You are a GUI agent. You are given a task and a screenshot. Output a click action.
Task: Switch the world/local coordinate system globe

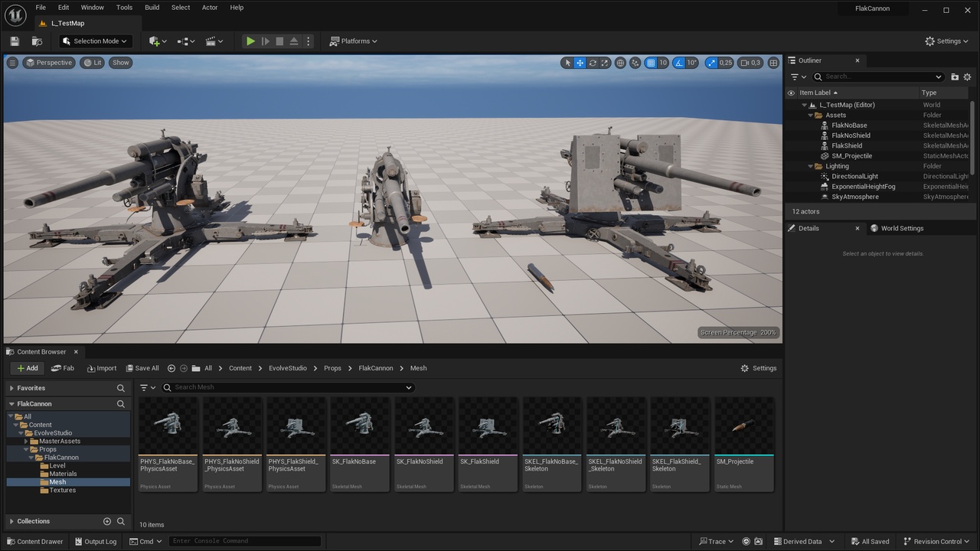(620, 63)
